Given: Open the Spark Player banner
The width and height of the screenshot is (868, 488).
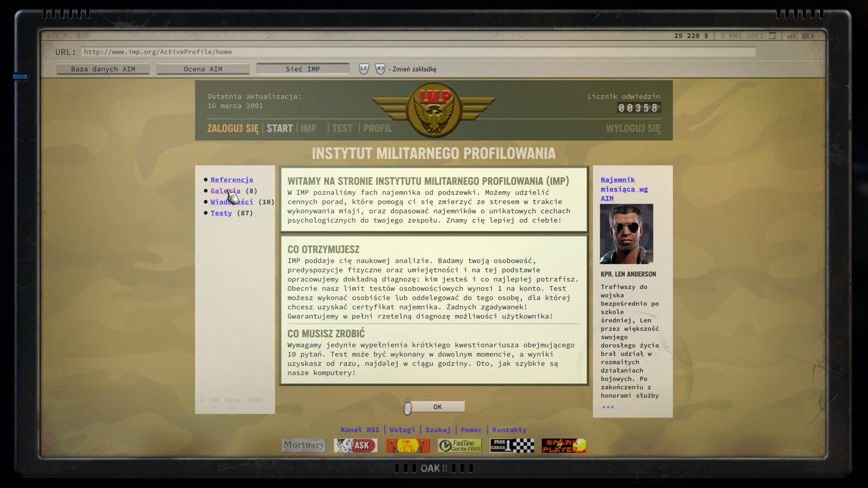Looking at the screenshot, I should 564,445.
